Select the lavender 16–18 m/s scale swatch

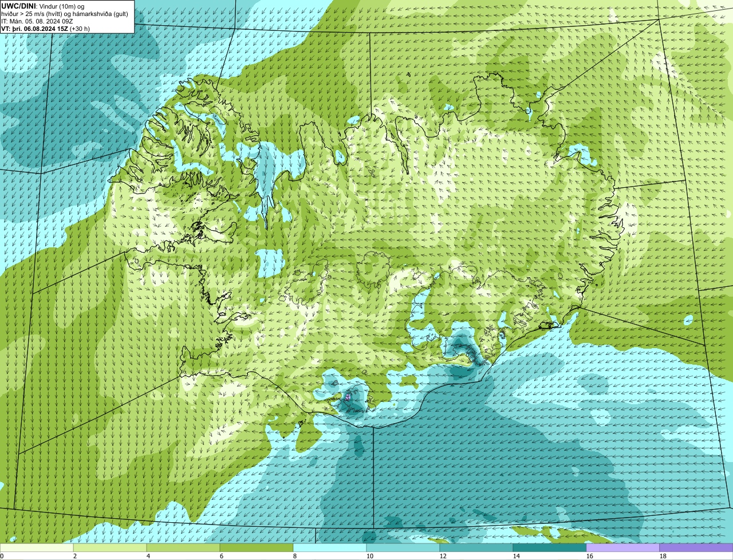coord(623,547)
